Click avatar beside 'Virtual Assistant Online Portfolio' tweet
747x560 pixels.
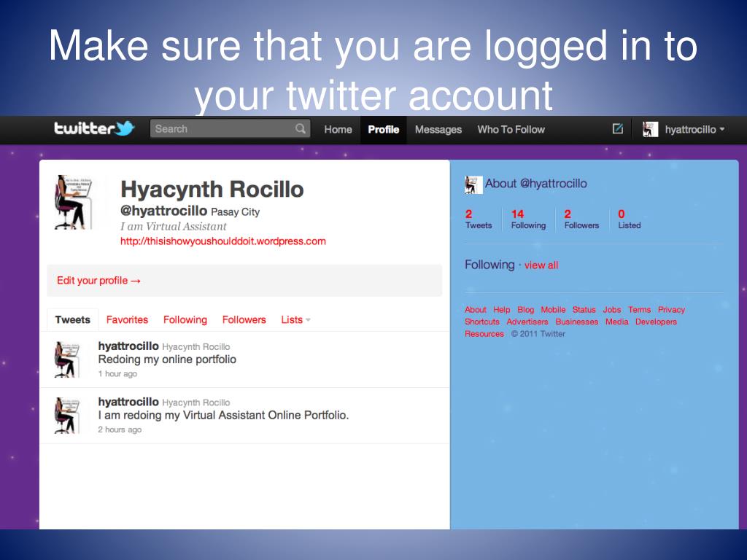65,415
